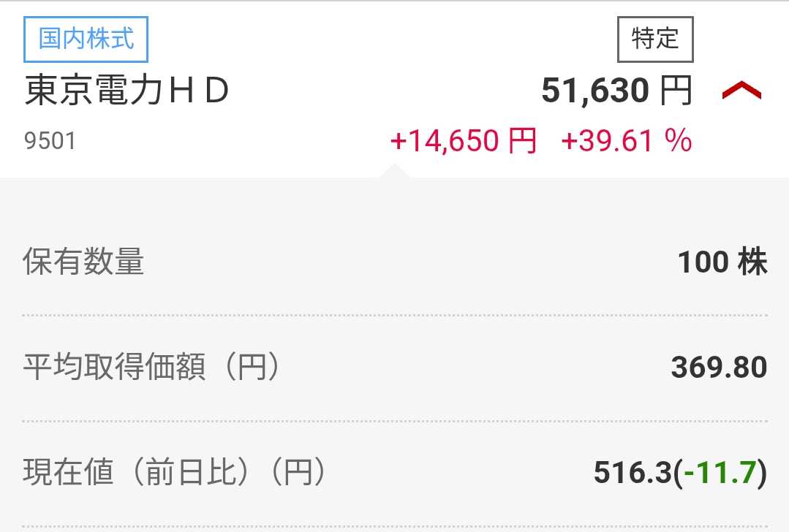The height and width of the screenshot is (532, 789).
Task: Tap the 100 株 quantity value
Action: [722, 262]
